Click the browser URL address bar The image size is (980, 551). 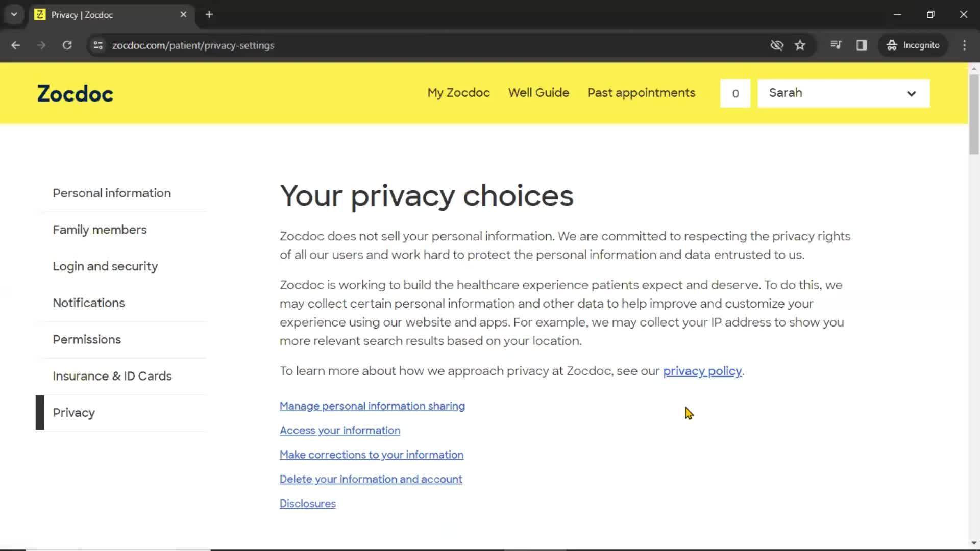pyautogui.click(x=192, y=45)
